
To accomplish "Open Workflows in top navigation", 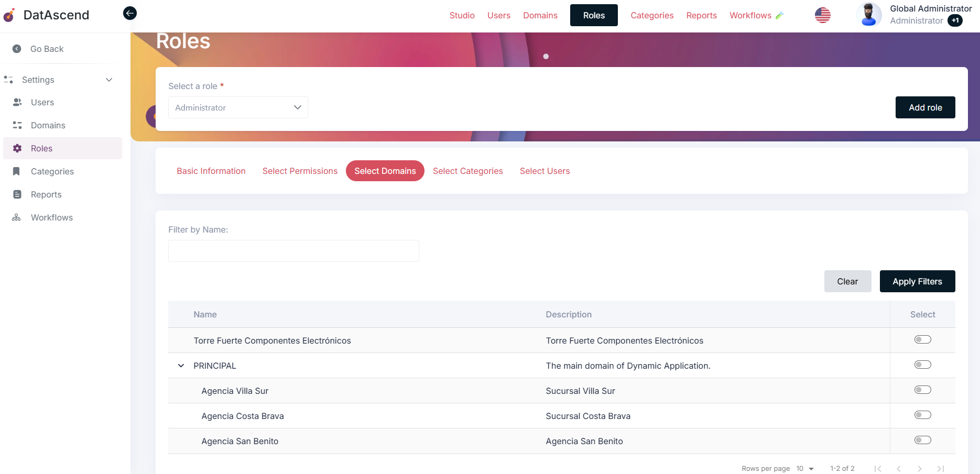I will (750, 15).
